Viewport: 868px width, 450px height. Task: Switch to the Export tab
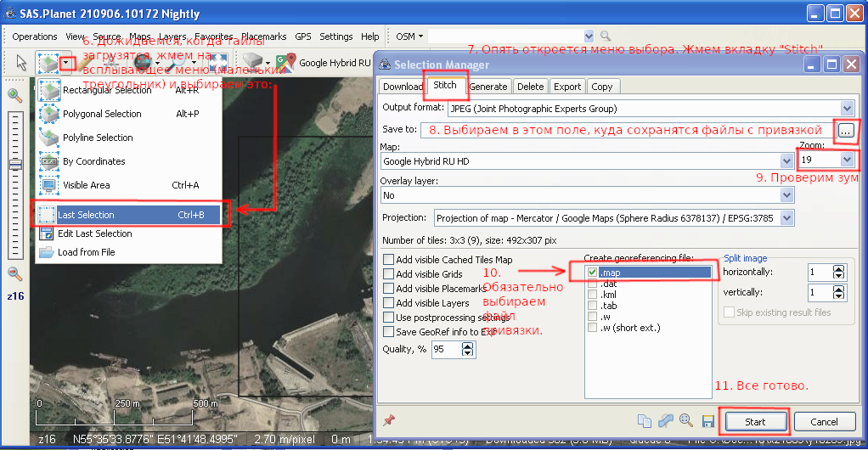pos(567,87)
